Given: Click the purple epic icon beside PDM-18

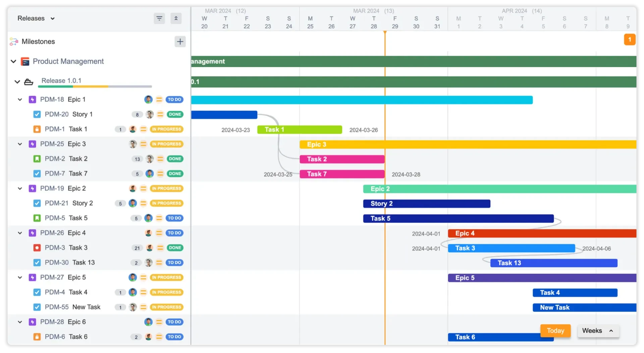Looking at the screenshot, I should pyautogui.click(x=32, y=99).
